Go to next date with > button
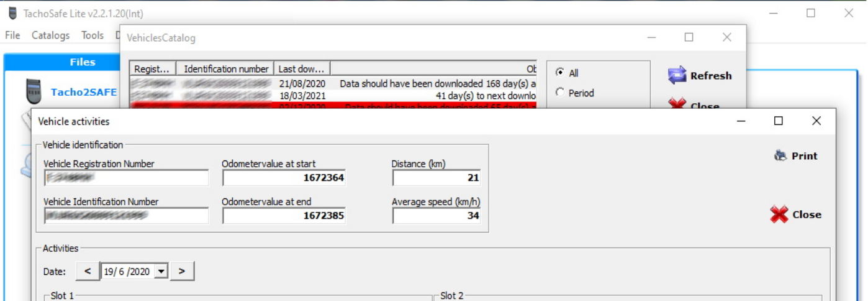The height and width of the screenshot is (301, 868). 182,271
